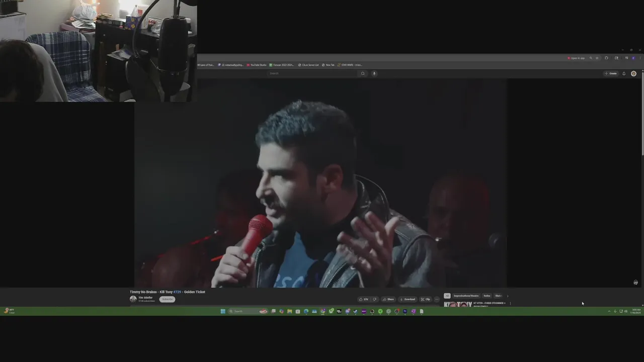Open the browser zoom magnifier icon
The image size is (644, 362).
591,58
